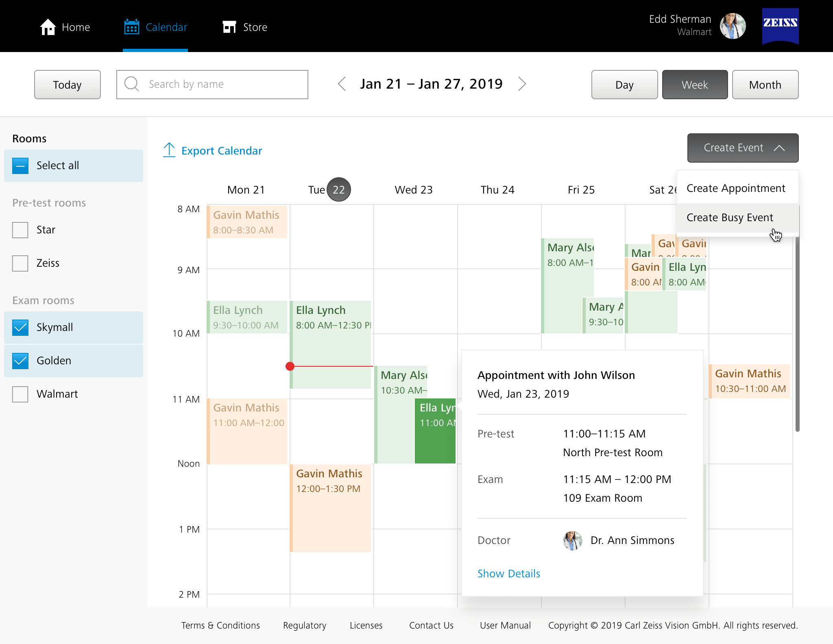
Task: Switch to Month view
Action: tap(765, 85)
